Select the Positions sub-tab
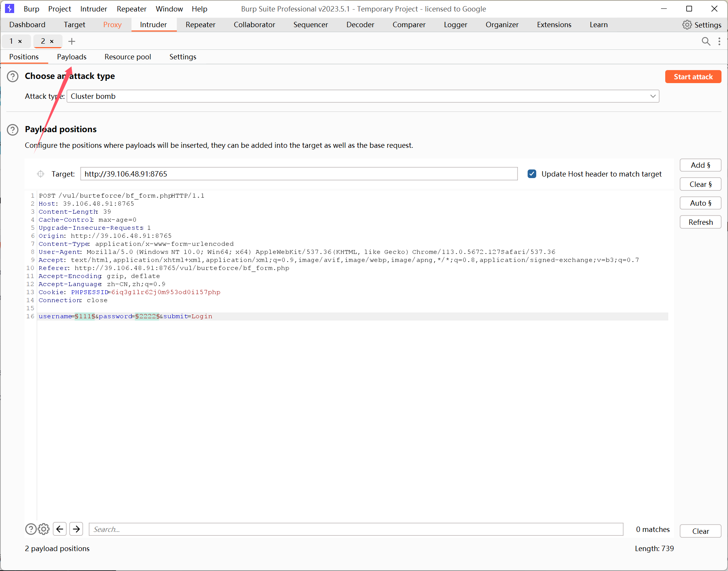This screenshot has height=571, width=728. (24, 57)
